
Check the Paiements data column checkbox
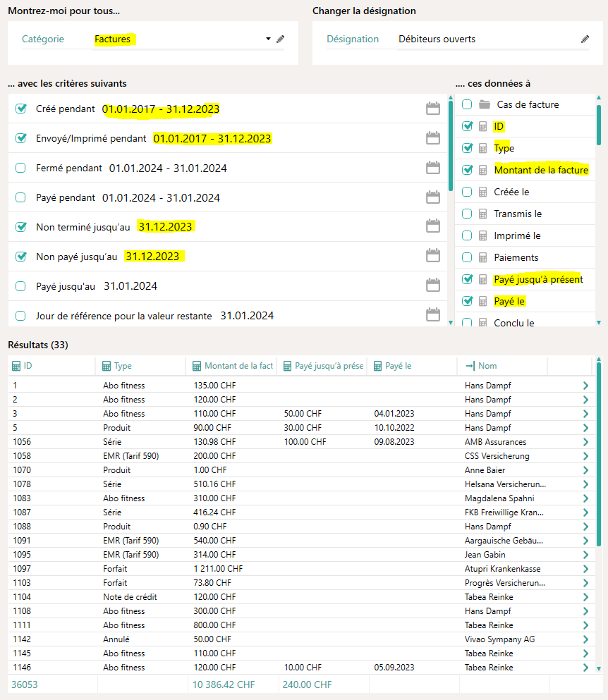click(467, 257)
